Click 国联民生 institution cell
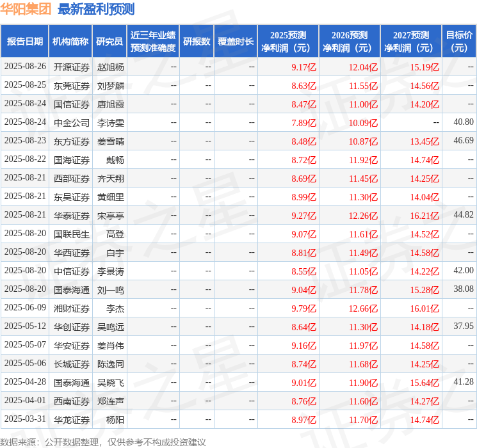 [72, 234]
